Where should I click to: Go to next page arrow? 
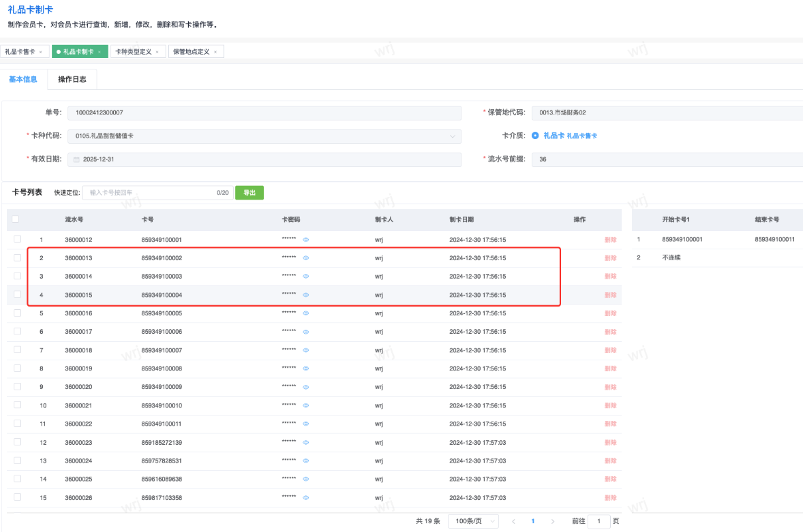click(552, 521)
